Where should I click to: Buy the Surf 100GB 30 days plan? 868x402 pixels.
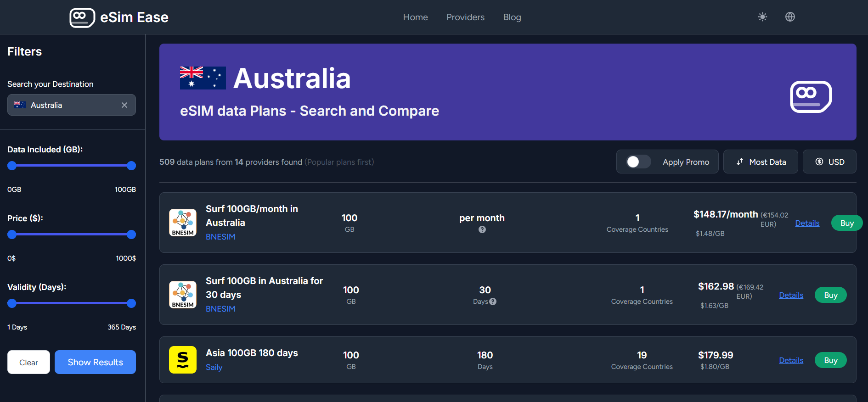pos(831,295)
